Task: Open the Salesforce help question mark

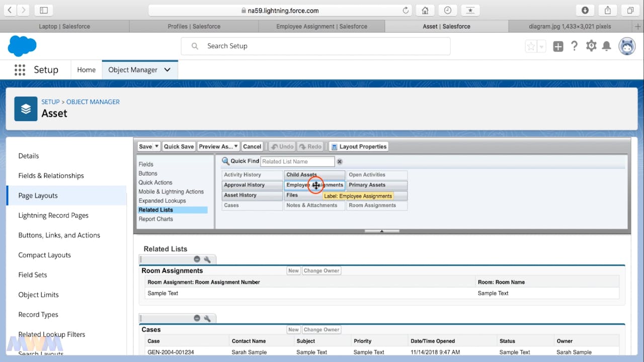Action: coord(574,46)
